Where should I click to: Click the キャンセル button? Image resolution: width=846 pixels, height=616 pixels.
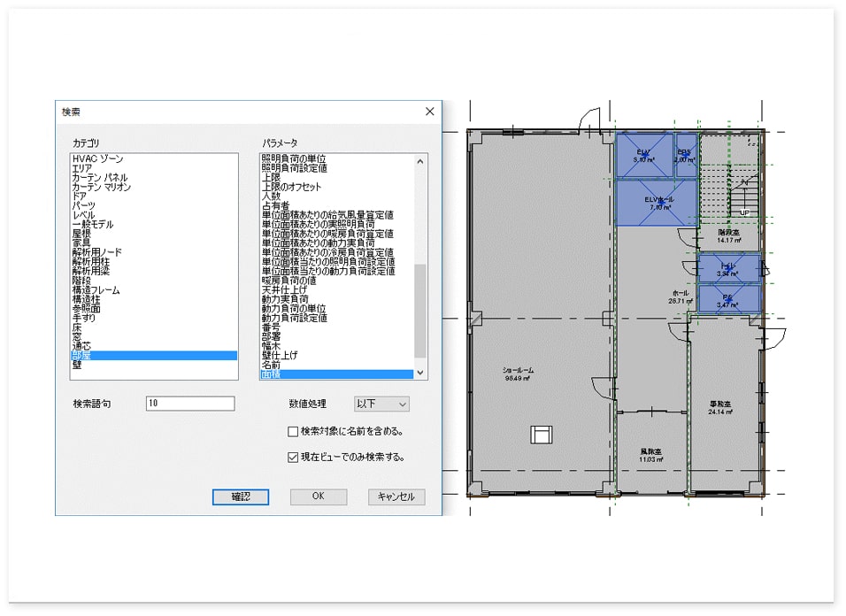tap(396, 497)
